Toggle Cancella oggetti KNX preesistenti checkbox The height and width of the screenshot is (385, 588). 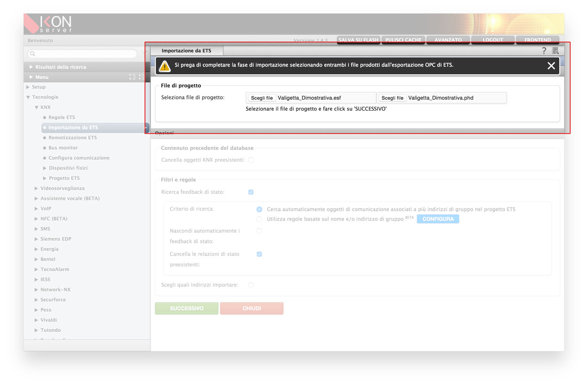tap(251, 160)
